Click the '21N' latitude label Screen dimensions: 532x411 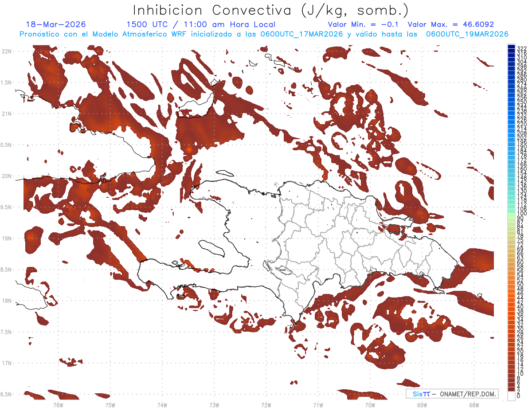click(x=7, y=114)
